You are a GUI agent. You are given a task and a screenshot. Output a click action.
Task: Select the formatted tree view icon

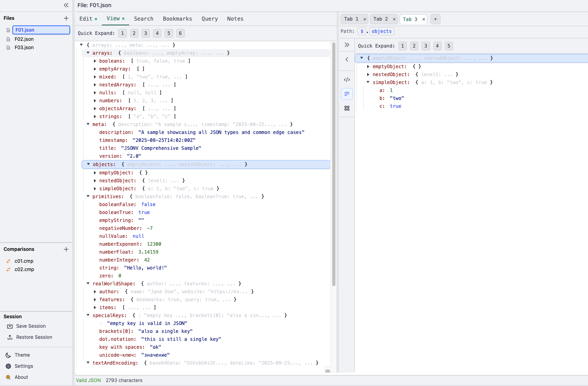click(x=347, y=94)
